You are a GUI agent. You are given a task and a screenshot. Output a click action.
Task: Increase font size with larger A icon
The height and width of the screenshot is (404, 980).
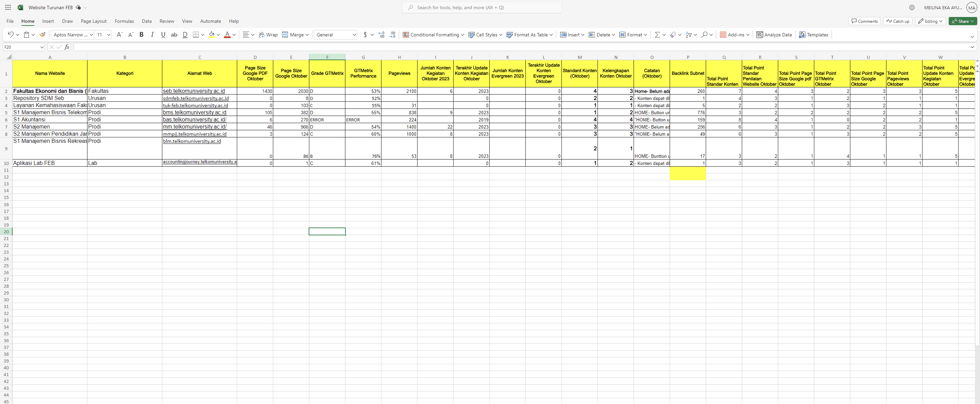point(119,35)
